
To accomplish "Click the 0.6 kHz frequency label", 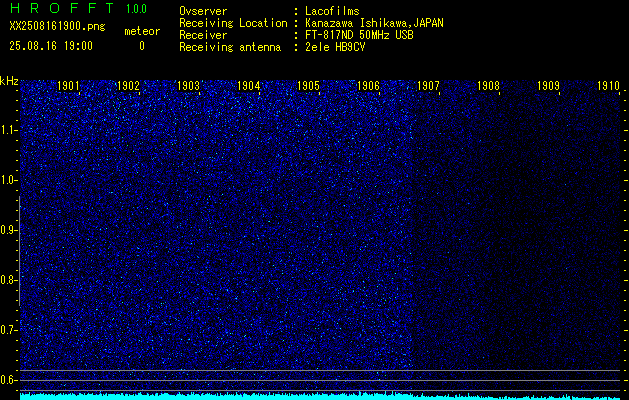I will pos(9,380).
